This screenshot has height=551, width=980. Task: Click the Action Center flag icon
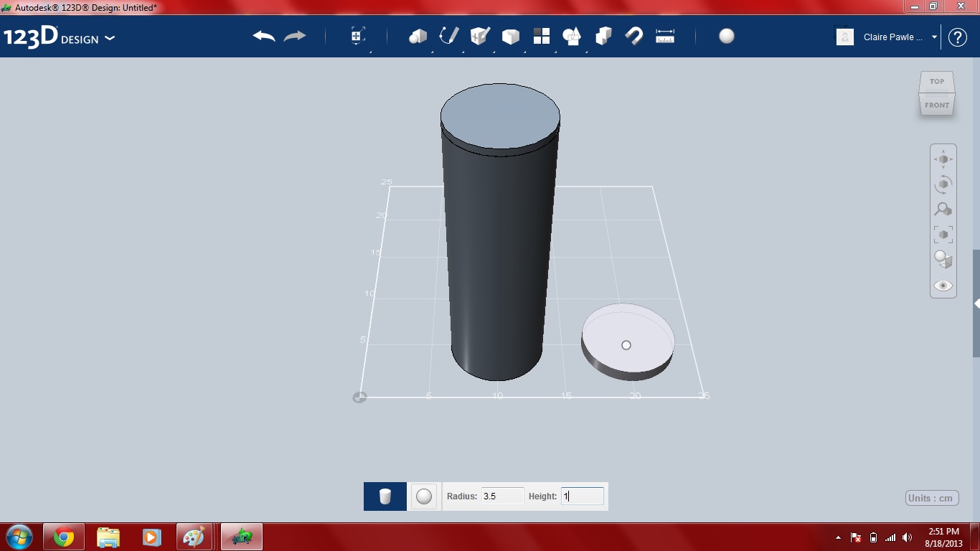856,537
